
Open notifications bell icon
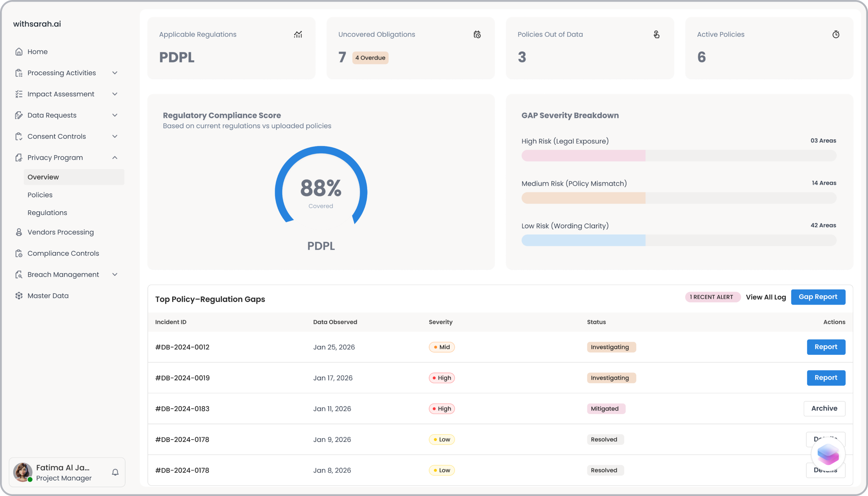115,472
